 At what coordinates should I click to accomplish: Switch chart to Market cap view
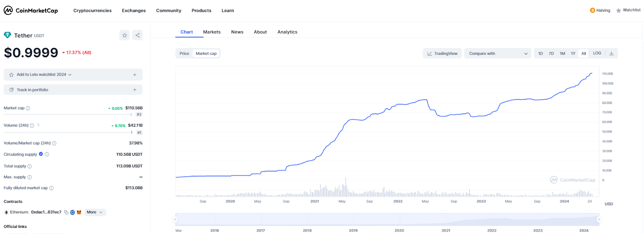(x=206, y=53)
